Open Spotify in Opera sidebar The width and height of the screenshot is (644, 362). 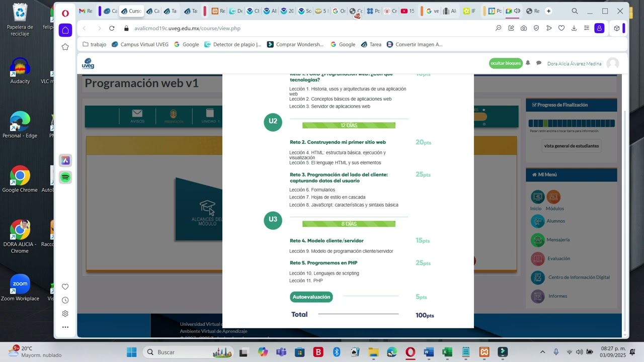(x=65, y=177)
